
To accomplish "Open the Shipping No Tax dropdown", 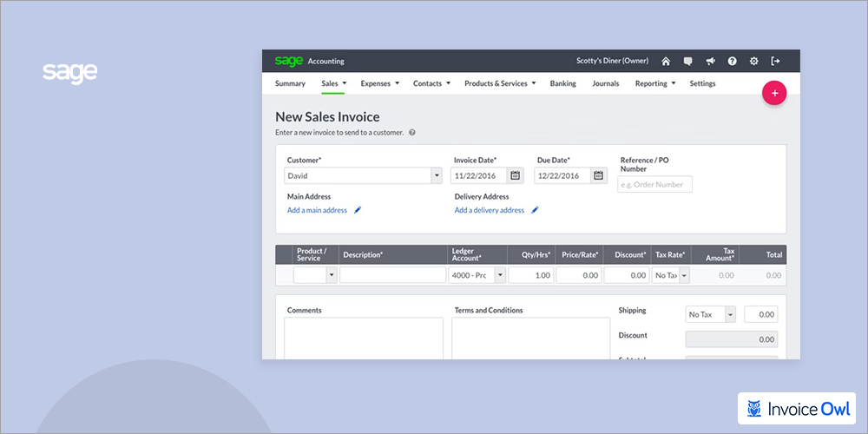I will click(x=731, y=314).
